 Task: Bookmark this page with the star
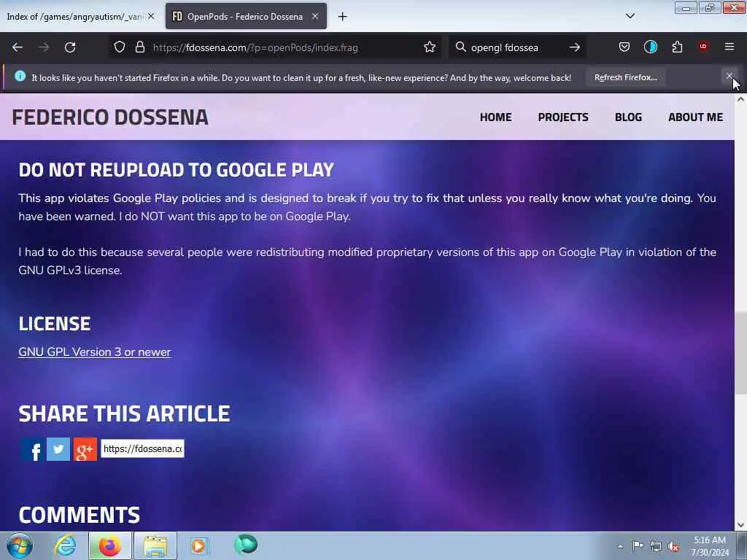[430, 47]
